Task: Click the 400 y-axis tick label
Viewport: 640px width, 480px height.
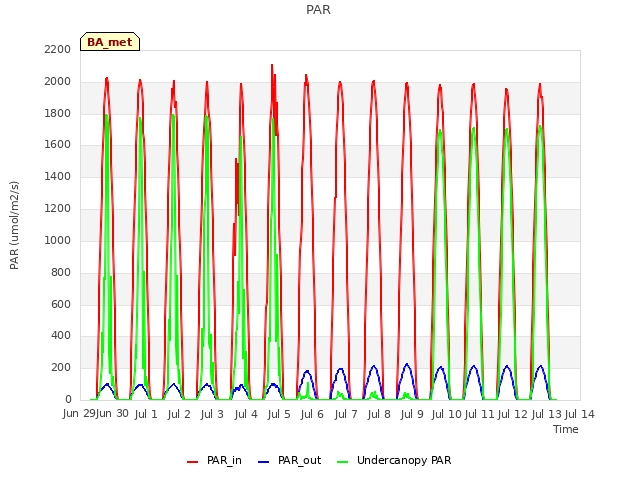Action: coord(61,336)
